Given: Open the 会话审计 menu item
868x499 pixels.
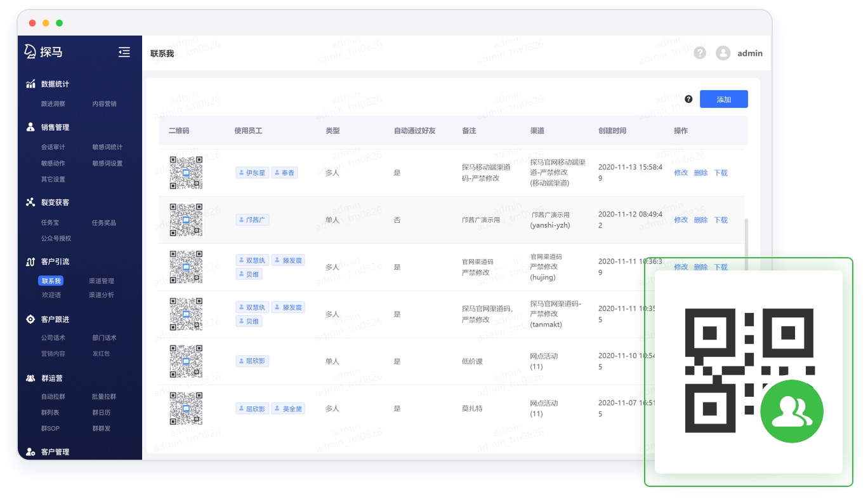Looking at the screenshot, I should click(x=53, y=147).
